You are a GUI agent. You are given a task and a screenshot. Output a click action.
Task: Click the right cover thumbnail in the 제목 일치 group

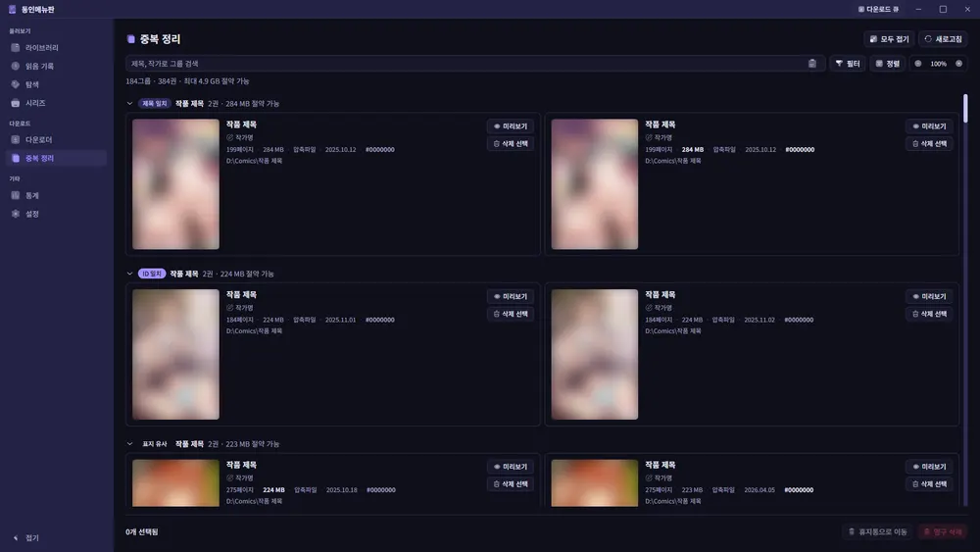point(595,183)
